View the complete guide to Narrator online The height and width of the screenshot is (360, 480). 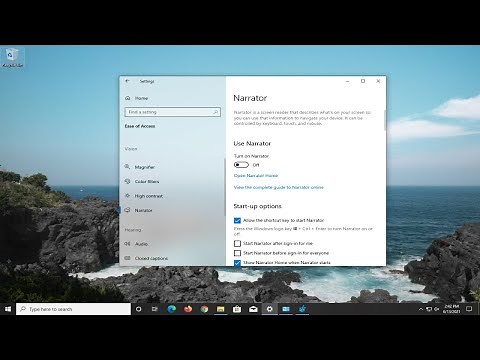(279, 187)
